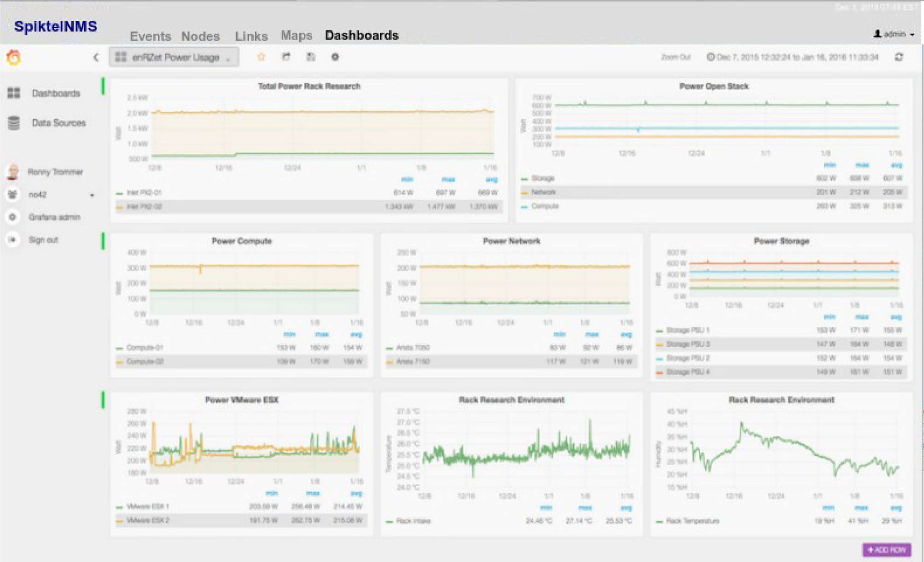Image resolution: width=924 pixels, height=562 pixels.
Task: Click the no42 organization icon
Action: pyautogui.click(x=12, y=194)
